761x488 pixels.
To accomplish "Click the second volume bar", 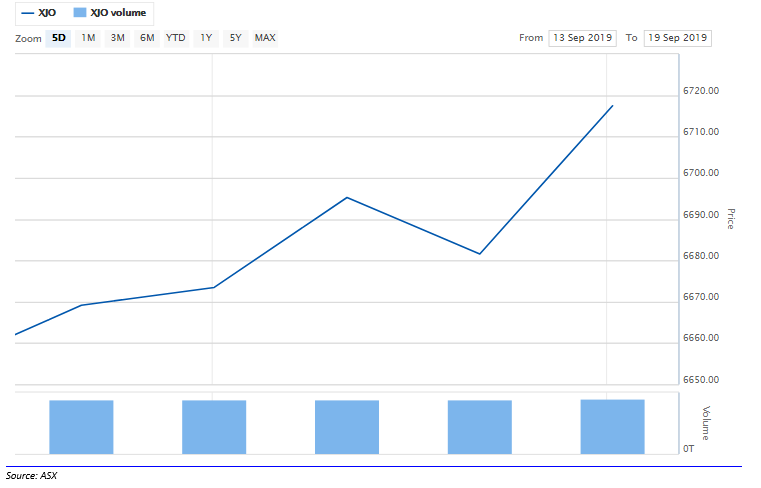I will pos(214,427).
